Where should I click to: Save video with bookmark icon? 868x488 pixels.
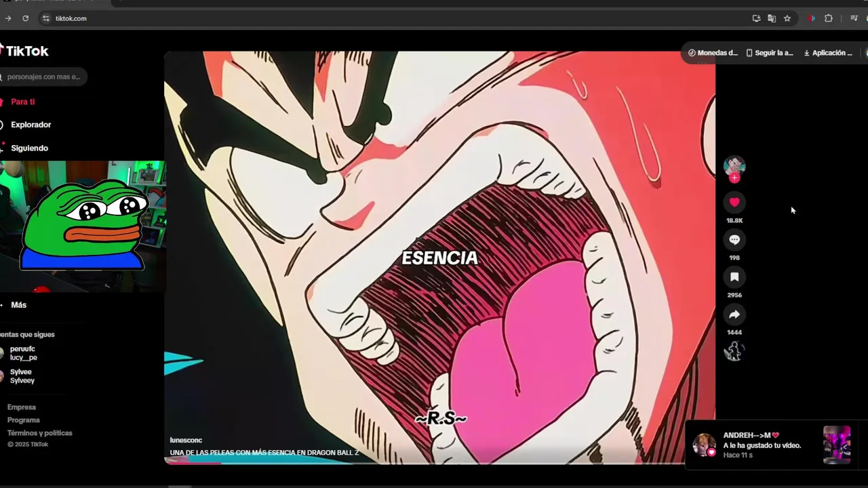tap(734, 277)
